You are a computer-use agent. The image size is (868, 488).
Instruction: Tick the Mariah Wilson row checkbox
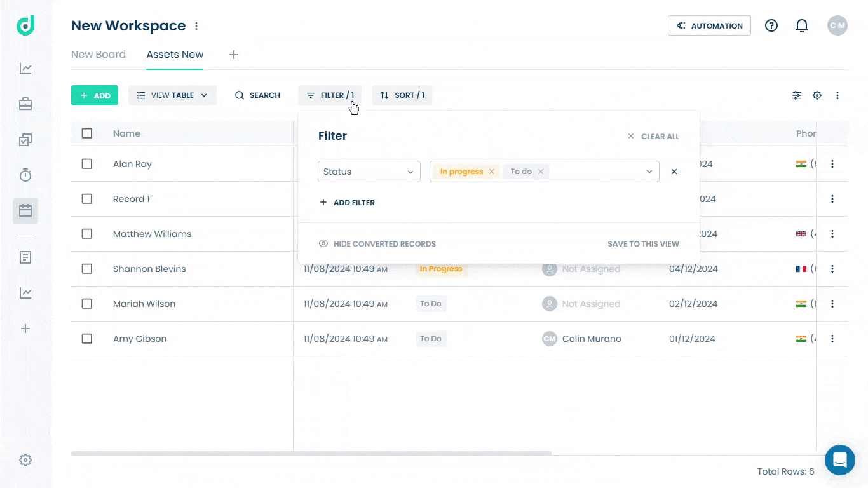coord(87,304)
